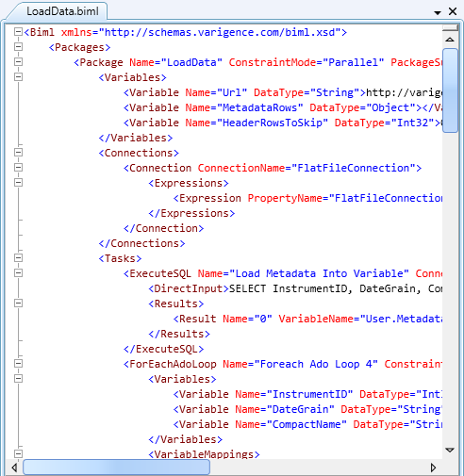Click the DirectInput SELECT InstrumentID statement
464x476 pixels.
336,288
